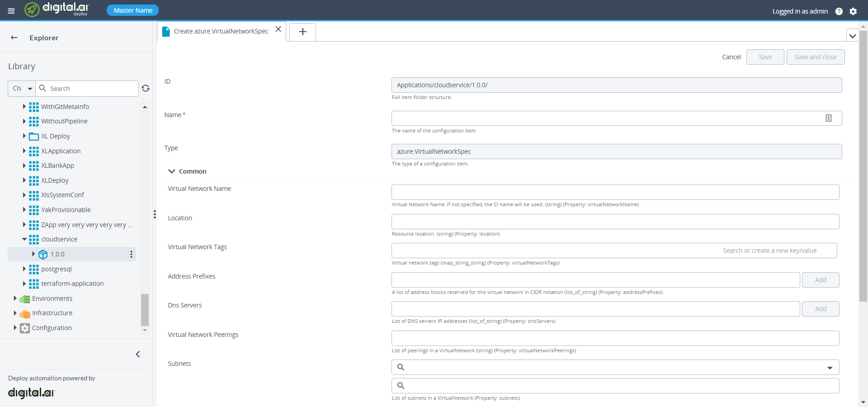Open the dictionary picker icon in Name field

click(829, 118)
